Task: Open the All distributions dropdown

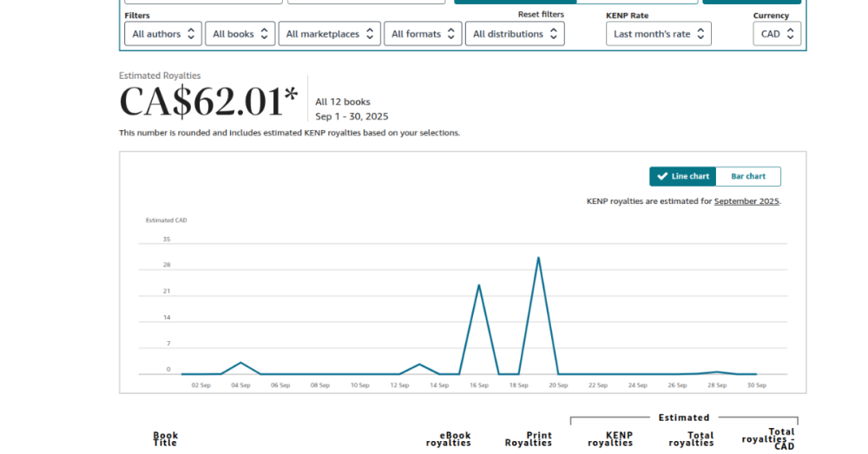Action: [x=515, y=34]
